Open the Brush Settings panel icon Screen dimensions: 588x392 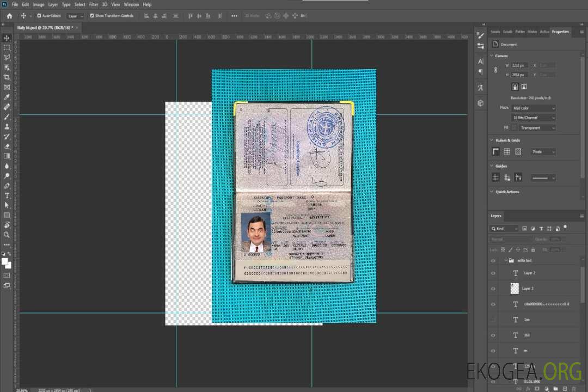[x=480, y=35]
